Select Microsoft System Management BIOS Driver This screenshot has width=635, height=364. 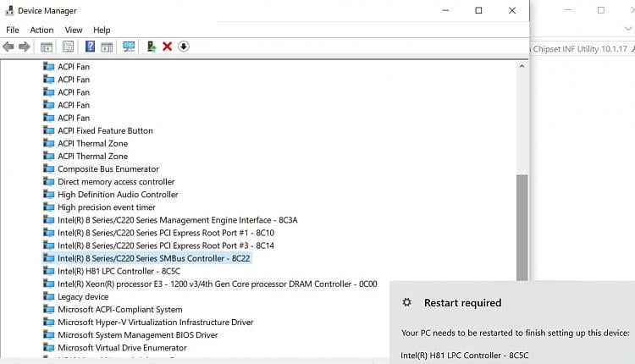(x=138, y=335)
